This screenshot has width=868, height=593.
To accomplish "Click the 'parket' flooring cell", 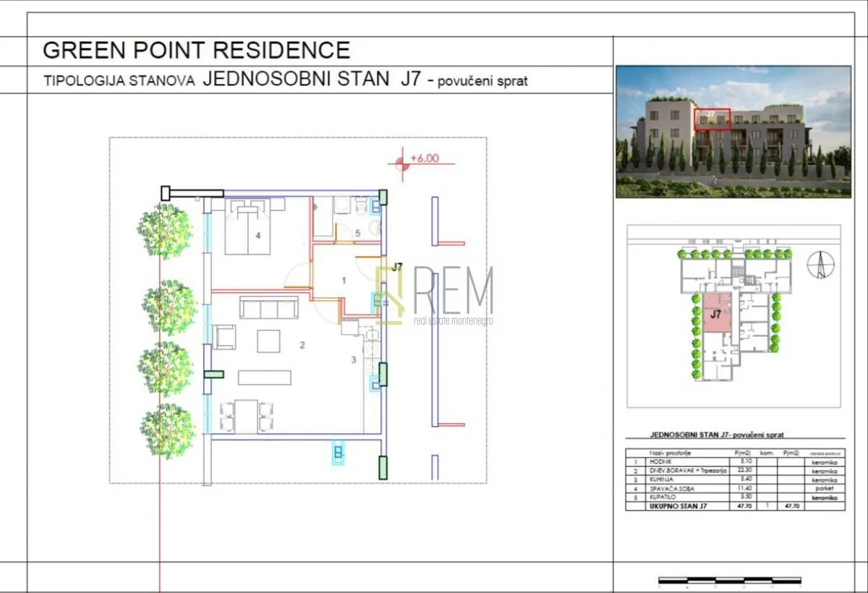I will [x=825, y=488].
